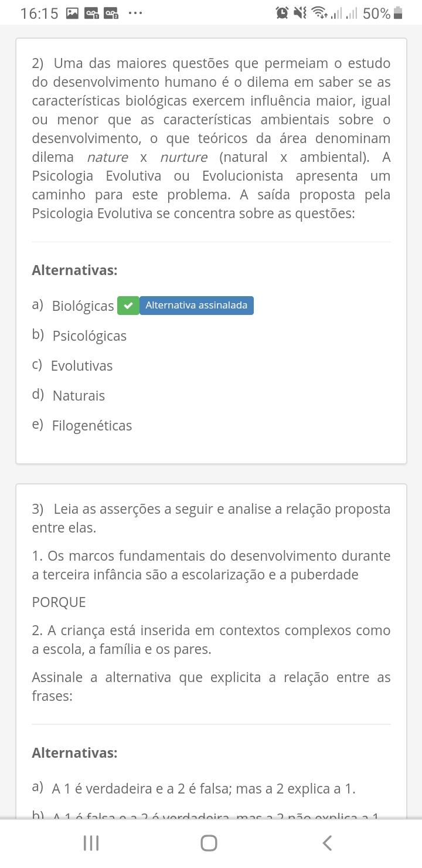Tap the muted sound status icon
This screenshot has width=422, height=868.
301,13
